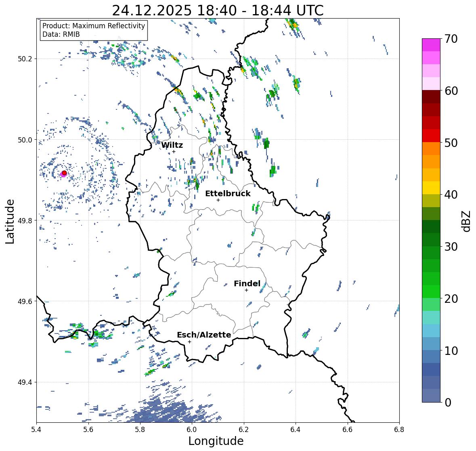The height and width of the screenshot is (451, 476).
Task: Click the 6.8 longitude tick label
Action: point(399,430)
